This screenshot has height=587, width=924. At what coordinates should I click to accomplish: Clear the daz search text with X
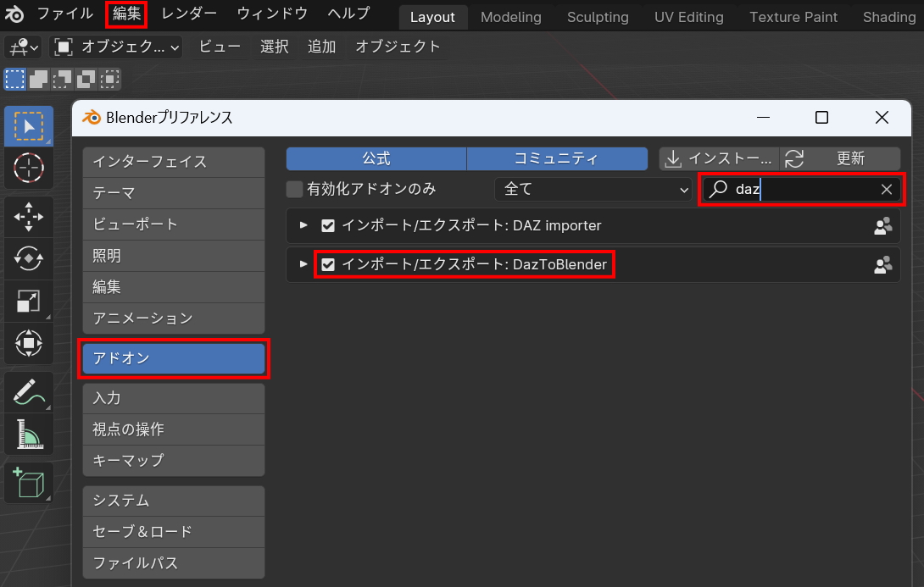pyautogui.click(x=887, y=189)
